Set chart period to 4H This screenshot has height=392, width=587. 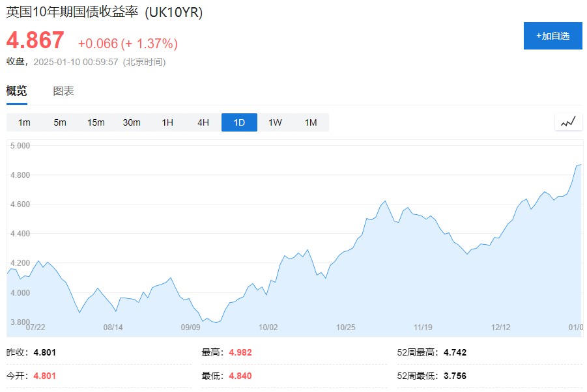click(203, 122)
